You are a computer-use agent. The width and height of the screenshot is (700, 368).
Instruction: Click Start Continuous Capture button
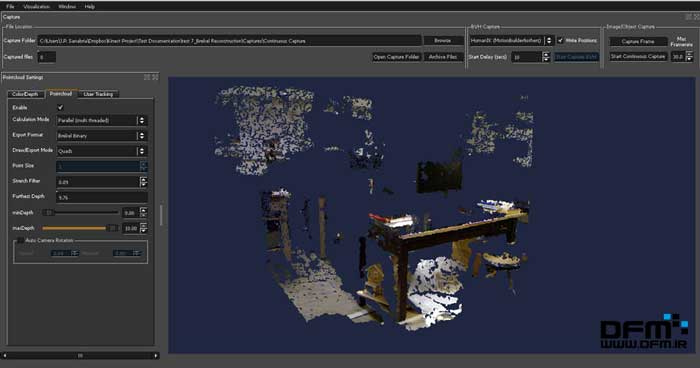638,57
